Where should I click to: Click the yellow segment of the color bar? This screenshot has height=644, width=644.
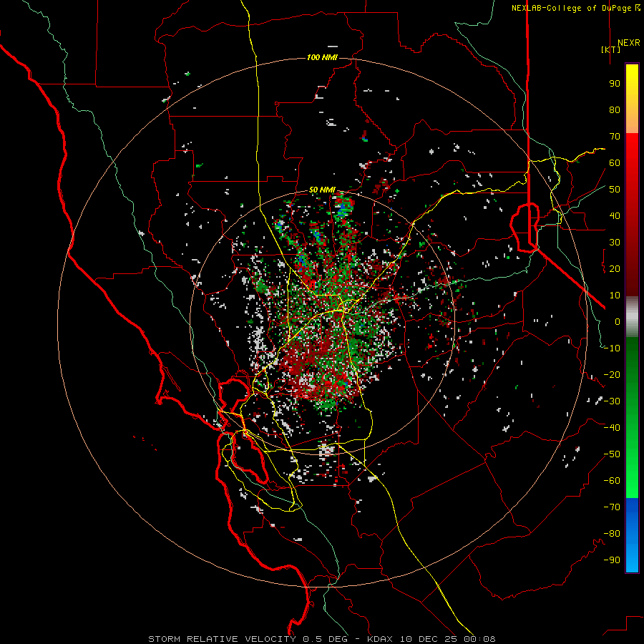[632, 99]
